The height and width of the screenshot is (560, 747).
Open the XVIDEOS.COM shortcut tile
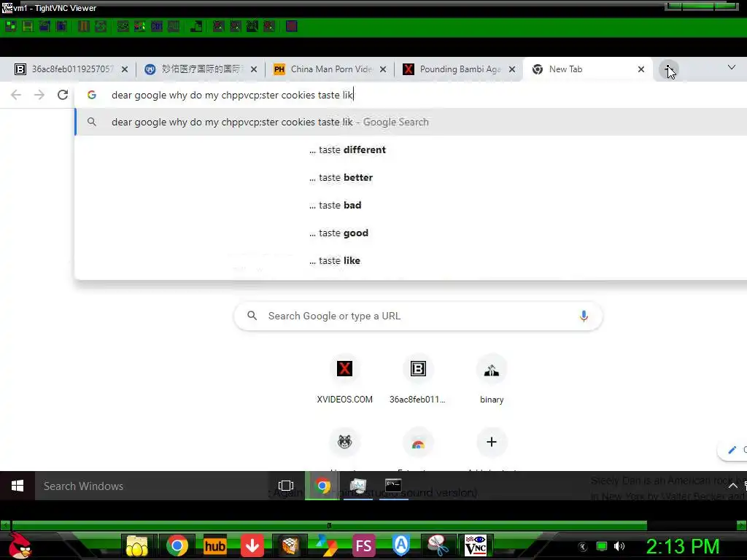coord(344,379)
